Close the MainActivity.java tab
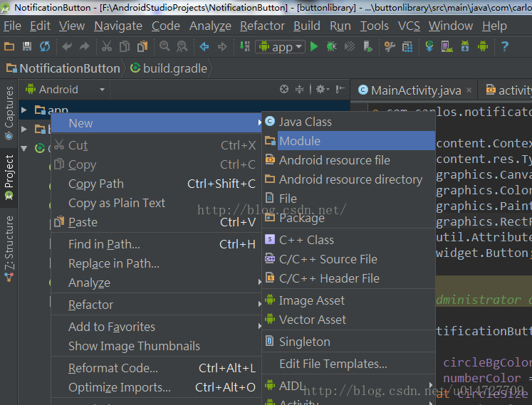 [x=469, y=90]
